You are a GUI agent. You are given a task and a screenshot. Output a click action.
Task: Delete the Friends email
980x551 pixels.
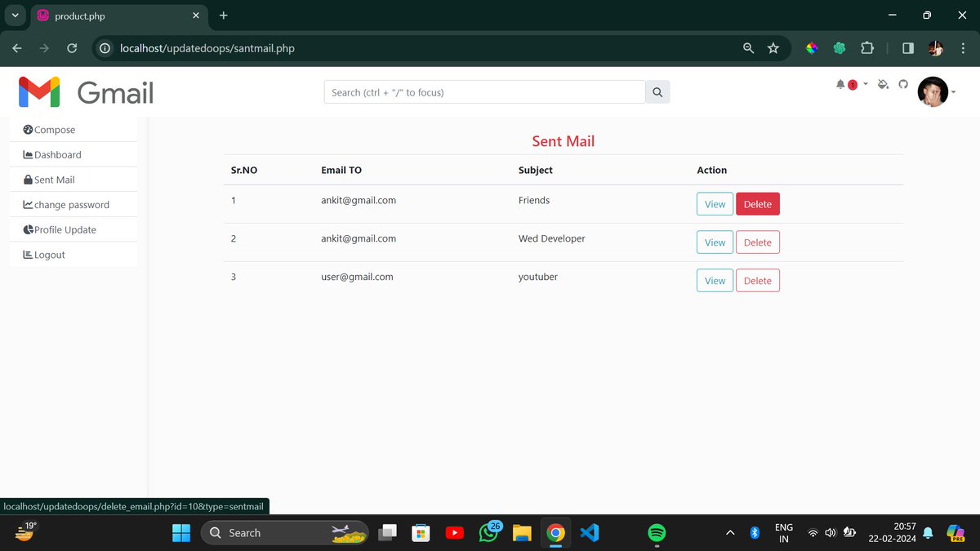[x=758, y=204]
